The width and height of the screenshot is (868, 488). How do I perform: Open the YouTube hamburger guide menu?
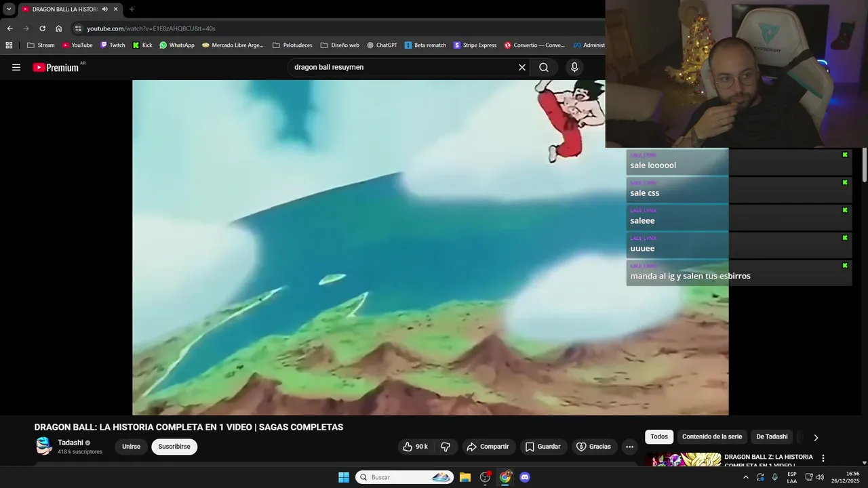[x=16, y=67]
